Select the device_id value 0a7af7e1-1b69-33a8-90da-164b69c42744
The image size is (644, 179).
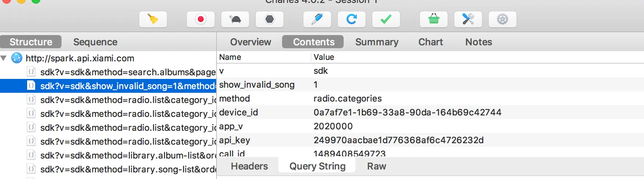[407, 113]
